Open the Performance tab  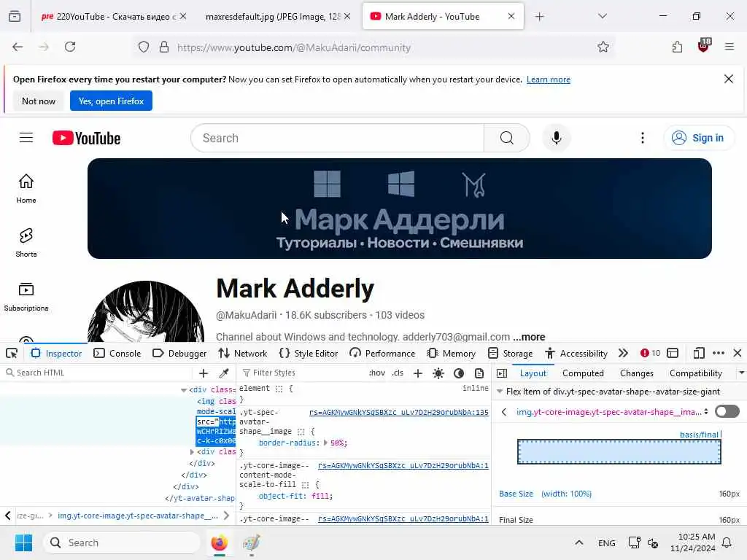click(382, 354)
